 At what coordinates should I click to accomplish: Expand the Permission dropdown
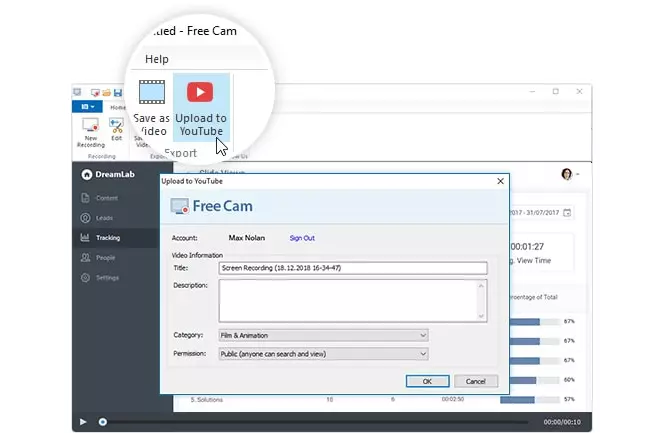coord(324,354)
